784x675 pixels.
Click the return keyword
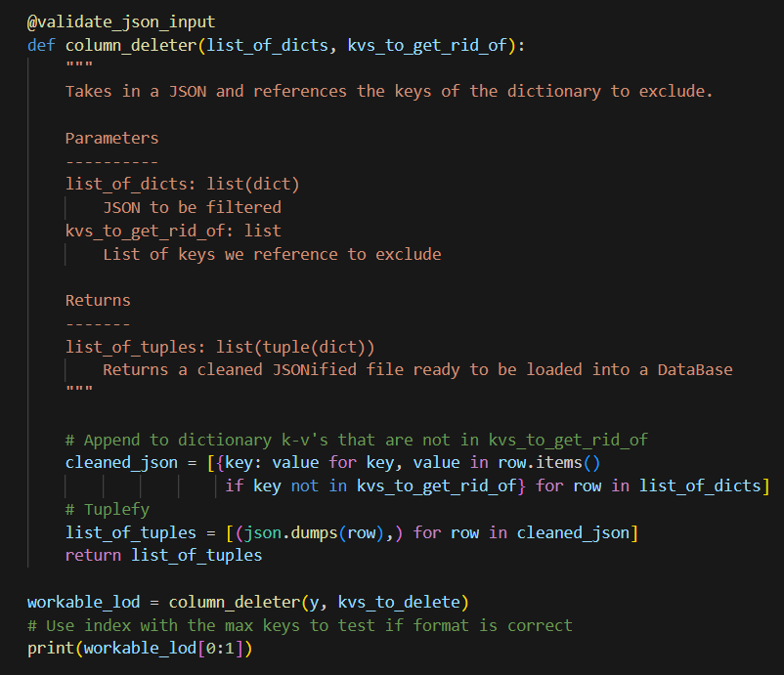point(93,555)
